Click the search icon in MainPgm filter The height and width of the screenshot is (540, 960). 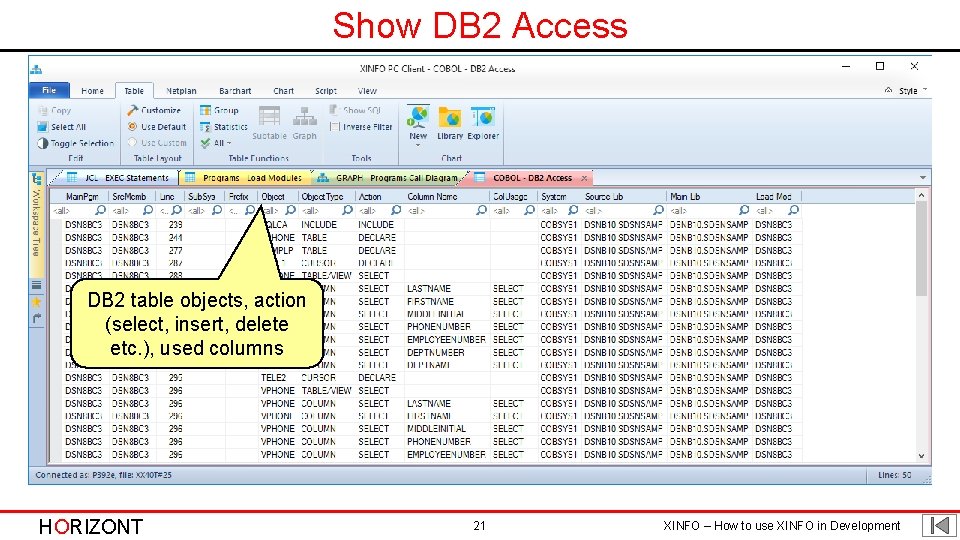point(100,210)
